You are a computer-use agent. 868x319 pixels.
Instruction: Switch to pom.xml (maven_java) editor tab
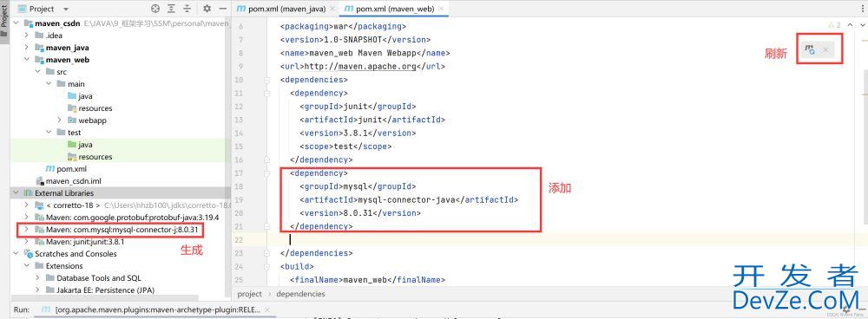tap(285, 9)
